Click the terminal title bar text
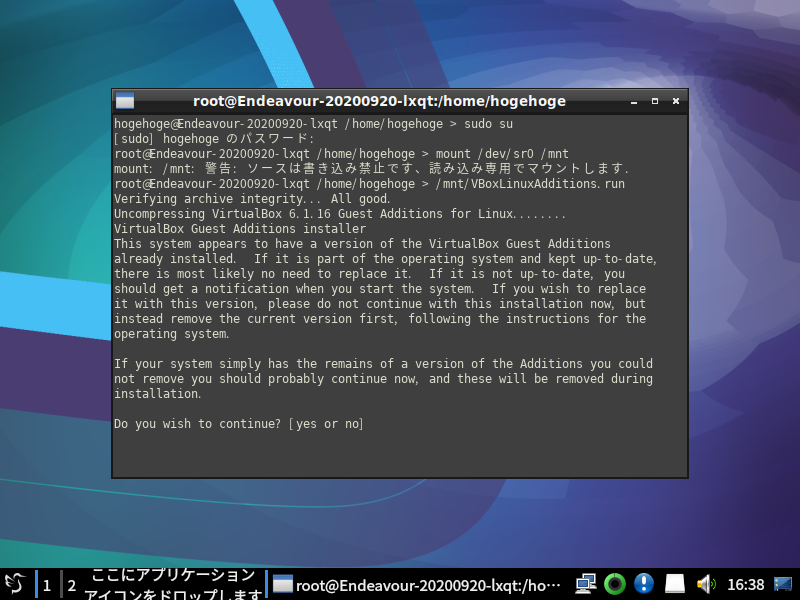The image size is (800, 600). [x=379, y=101]
